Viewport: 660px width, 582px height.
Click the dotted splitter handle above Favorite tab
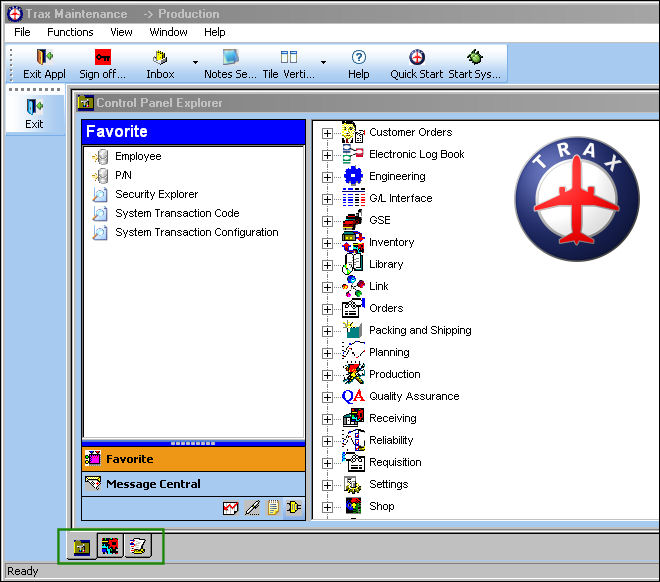(x=193, y=443)
